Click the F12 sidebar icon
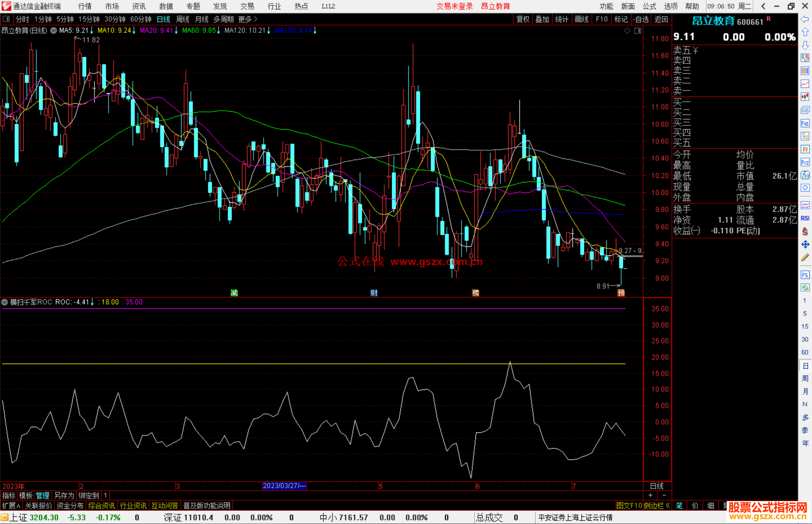 (805, 162)
